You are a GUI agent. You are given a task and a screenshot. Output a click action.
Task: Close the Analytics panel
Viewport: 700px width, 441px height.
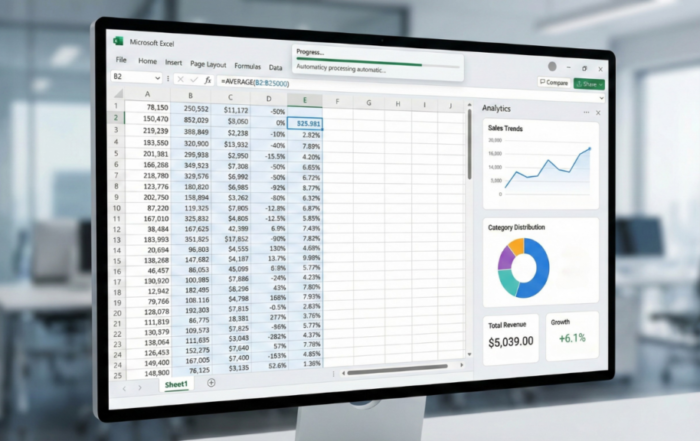[x=598, y=113]
